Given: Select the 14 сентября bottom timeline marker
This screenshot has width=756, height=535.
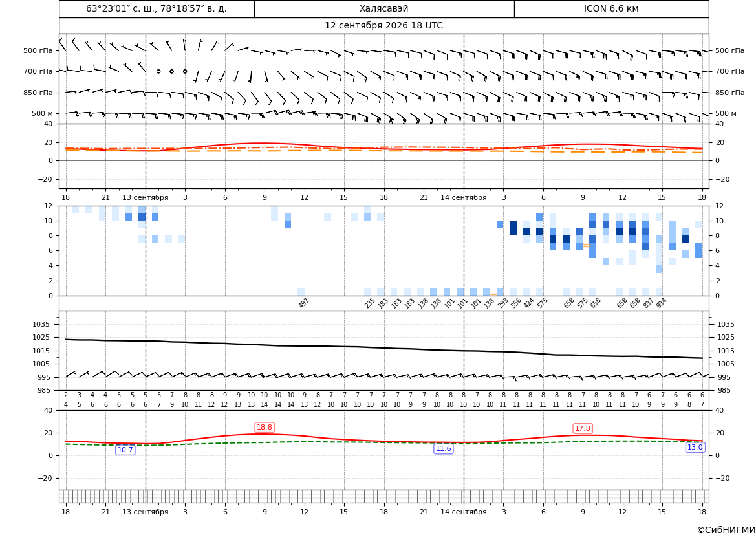Looking at the screenshot, I should coord(463,512).
